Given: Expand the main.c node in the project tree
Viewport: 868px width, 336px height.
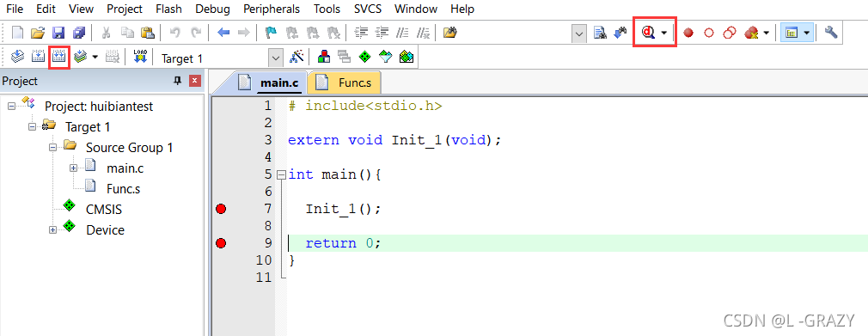Looking at the screenshot, I should pos(73,168).
